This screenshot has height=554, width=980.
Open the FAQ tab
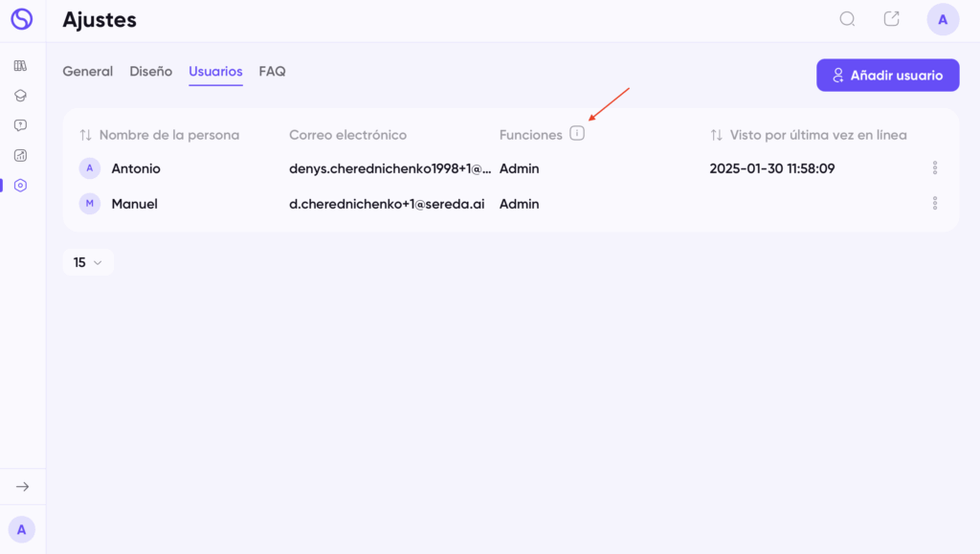tap(272, 71)
